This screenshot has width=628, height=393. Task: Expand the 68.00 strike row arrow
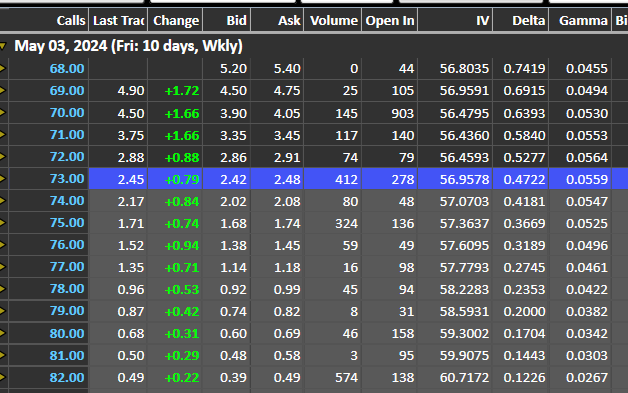tap(2, 69)
